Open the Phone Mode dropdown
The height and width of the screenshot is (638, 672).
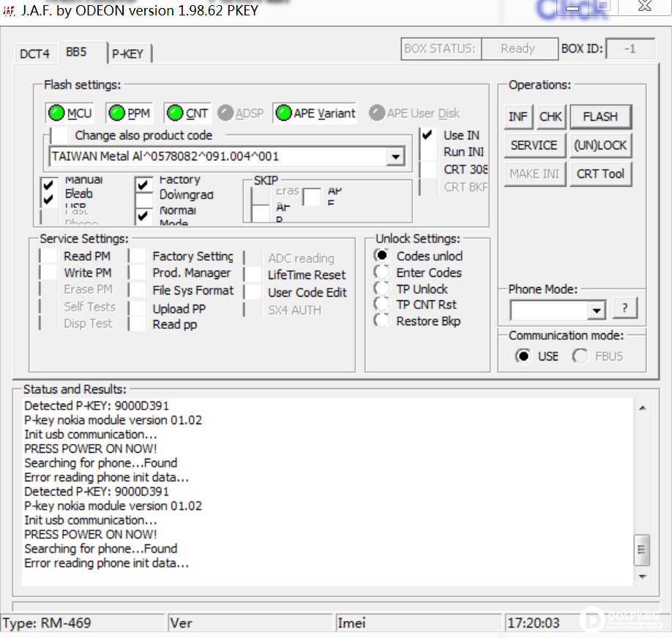pyautogui.click(x=596, y=310)
